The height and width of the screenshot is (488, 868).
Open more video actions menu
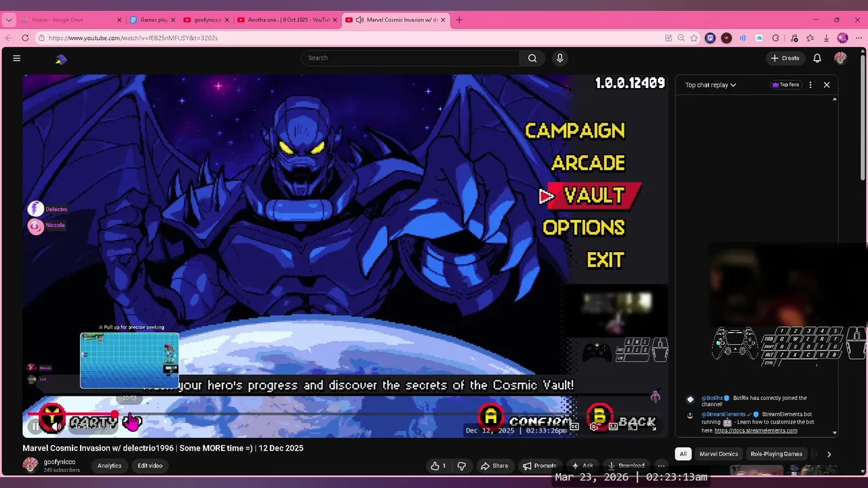click(661, 466)
